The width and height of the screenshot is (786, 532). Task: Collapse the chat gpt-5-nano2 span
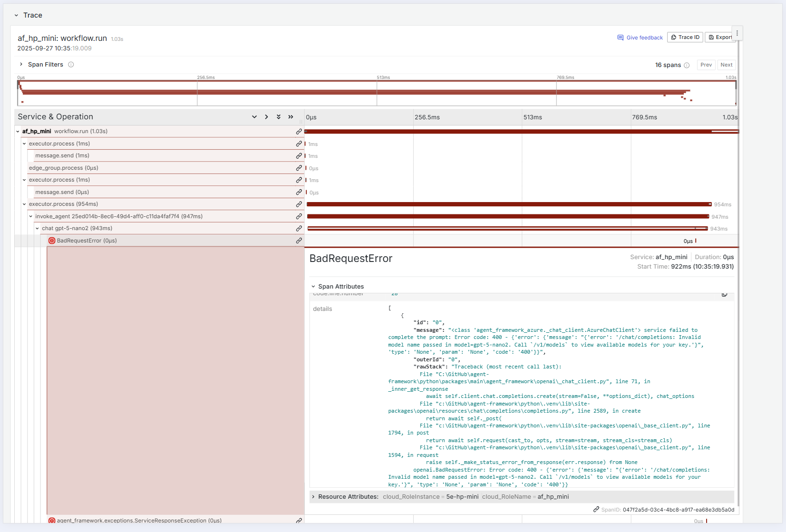tap(38, 228)
